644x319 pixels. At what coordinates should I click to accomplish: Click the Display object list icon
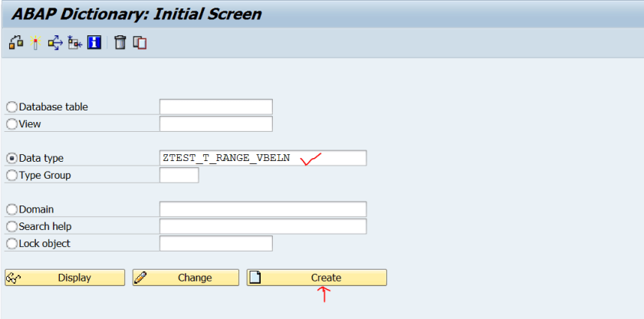tap(74, 43)
